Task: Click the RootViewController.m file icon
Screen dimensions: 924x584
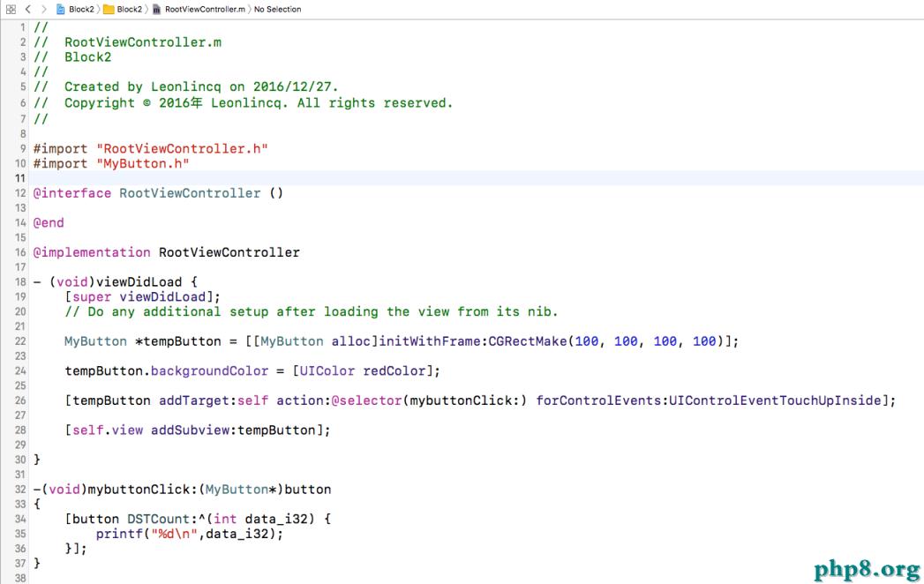Action: [x=156, y=9]
